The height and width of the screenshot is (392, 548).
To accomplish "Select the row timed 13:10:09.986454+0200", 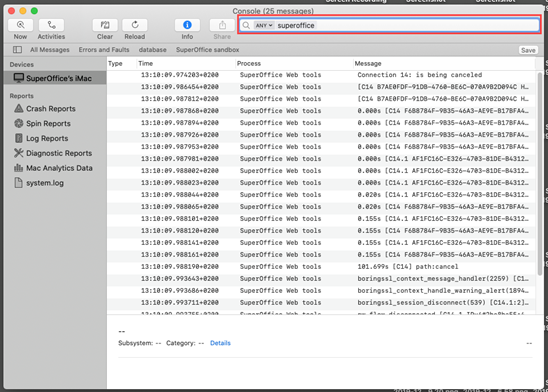I will pos(321,87).
